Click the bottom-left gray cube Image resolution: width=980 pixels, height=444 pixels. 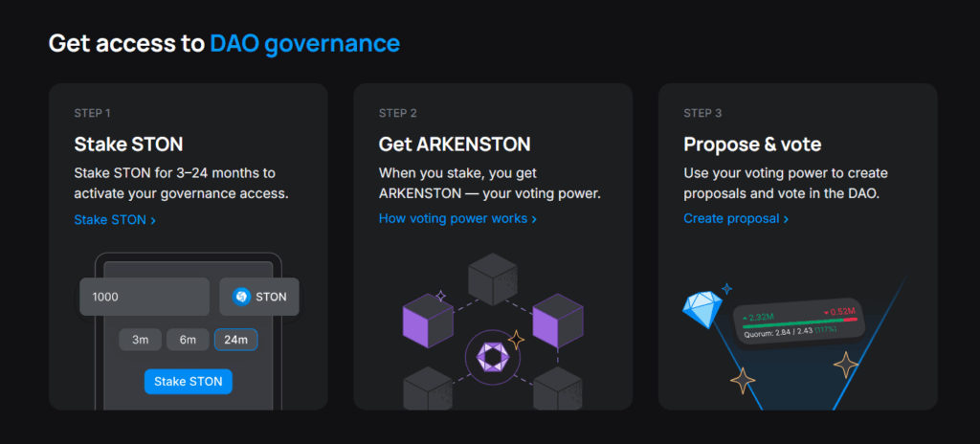(x=427, y=390)
